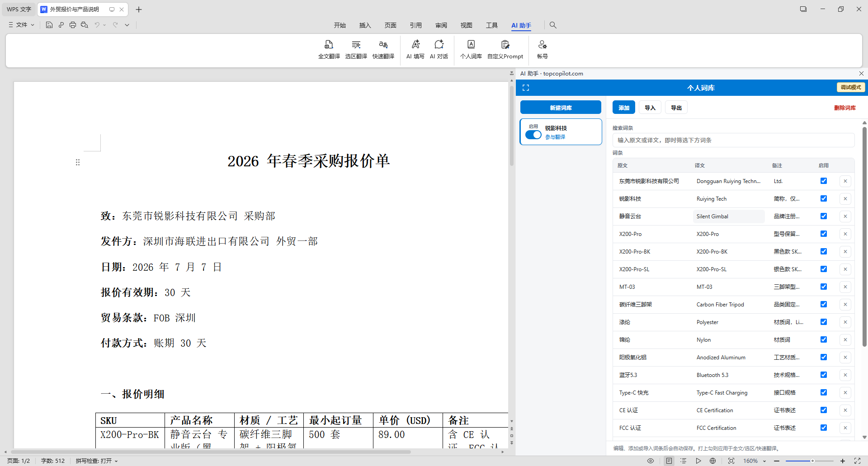Click the Print icon in quick toolbar

click(73, 25)
